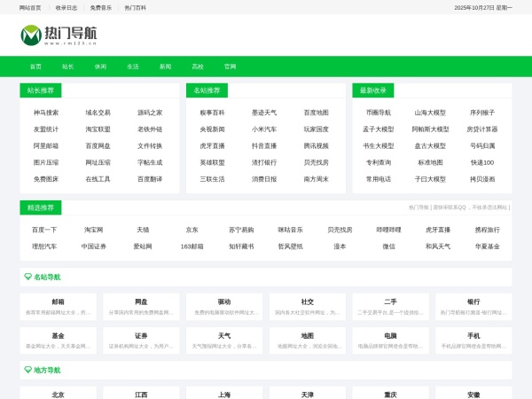Visit 淘宝联盟

[x=98, y=129]
